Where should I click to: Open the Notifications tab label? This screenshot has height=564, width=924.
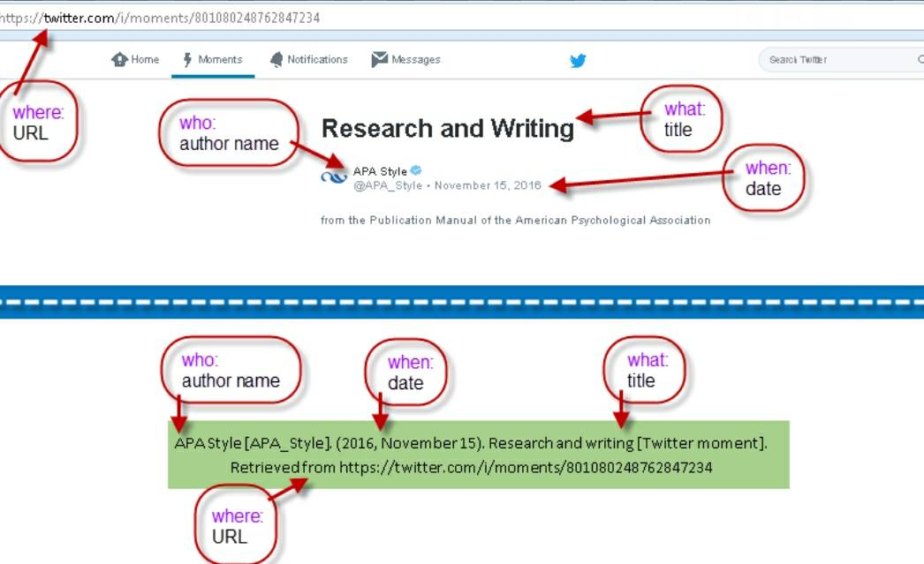[x=318, y=59]
